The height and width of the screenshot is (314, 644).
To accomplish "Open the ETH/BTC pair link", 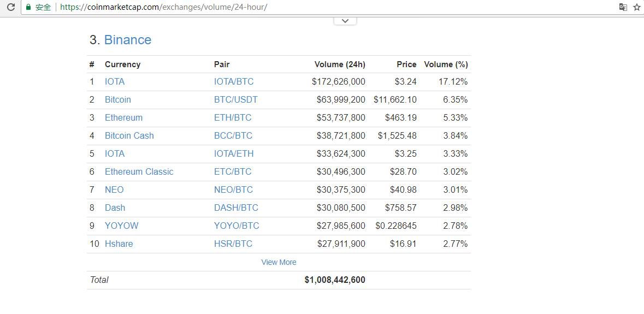I will [x=233, y=118].
